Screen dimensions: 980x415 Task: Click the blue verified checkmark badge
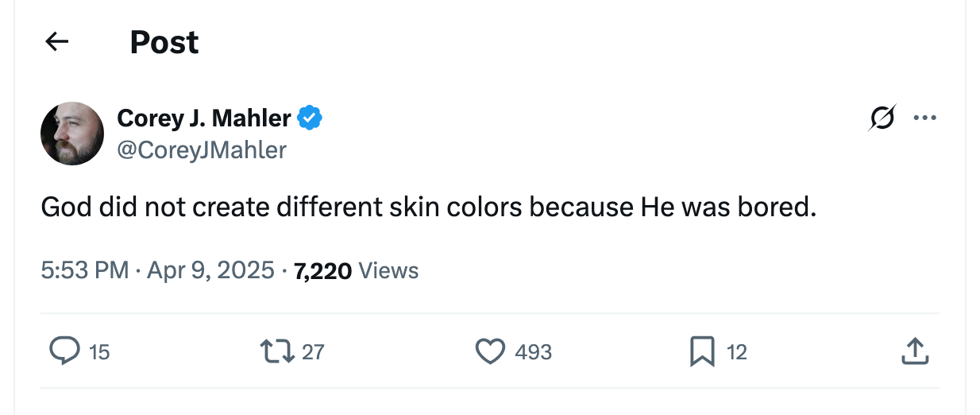coord(310,118)
